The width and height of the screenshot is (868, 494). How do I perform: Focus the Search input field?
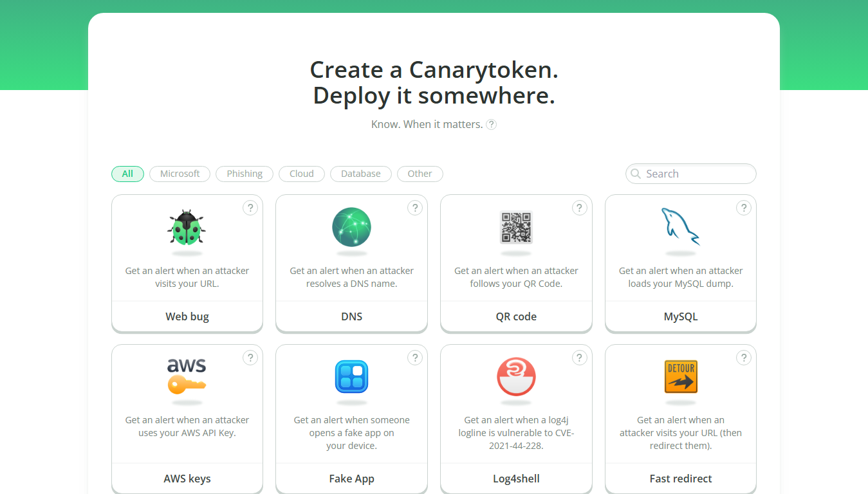pyautogui.click(x=691, y=174)
